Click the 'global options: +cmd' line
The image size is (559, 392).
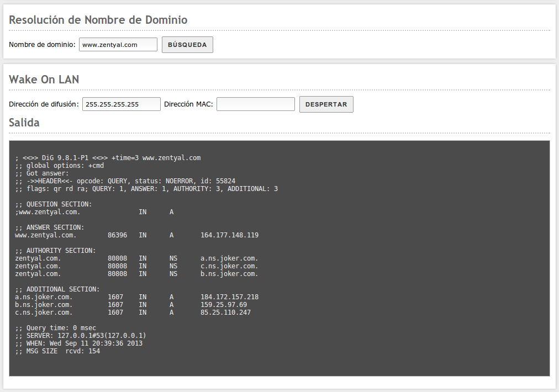(60, 166)
